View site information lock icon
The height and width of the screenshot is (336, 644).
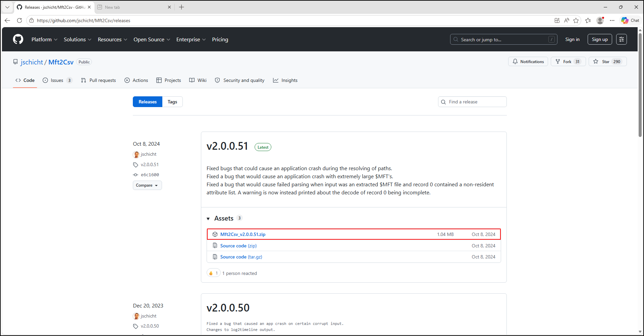[x=32, y=20]
